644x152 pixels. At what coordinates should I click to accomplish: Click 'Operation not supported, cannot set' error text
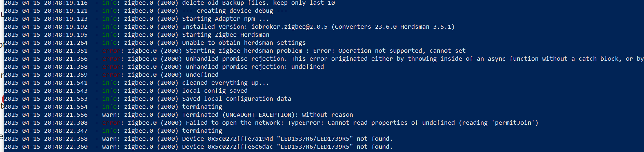click(x=402, y=51)
